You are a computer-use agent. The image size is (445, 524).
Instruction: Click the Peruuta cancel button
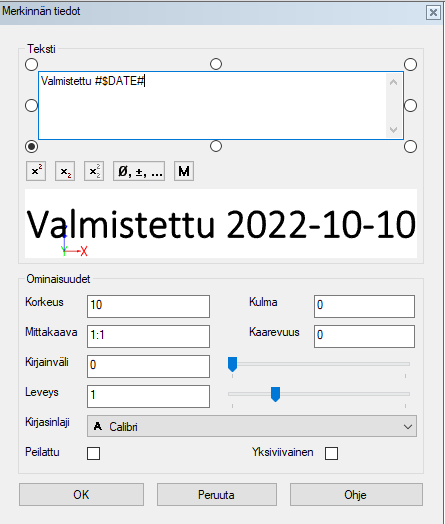pos(216,495)
